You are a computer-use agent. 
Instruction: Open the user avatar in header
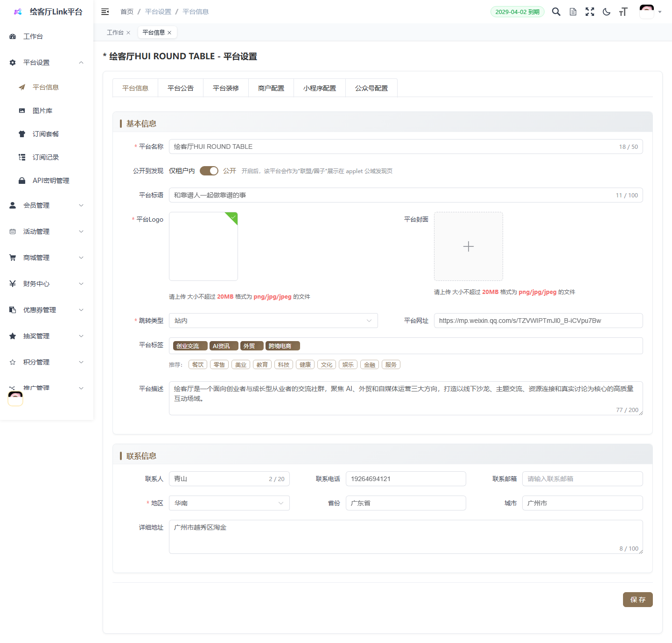[647, 12]
